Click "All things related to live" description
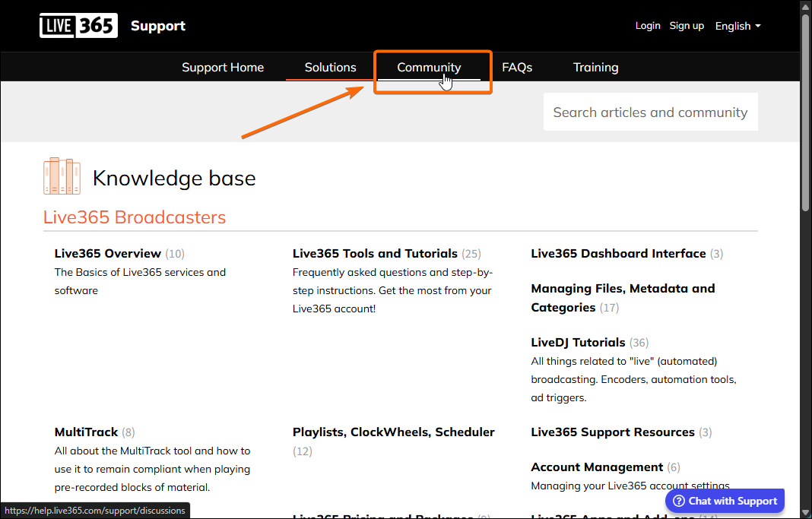812x519 pixels. tap(633, 379)
